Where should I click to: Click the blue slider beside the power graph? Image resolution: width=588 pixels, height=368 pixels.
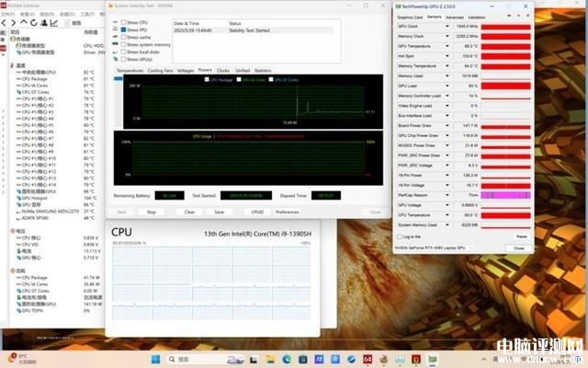pyautogui.click(x=119, y=78)
